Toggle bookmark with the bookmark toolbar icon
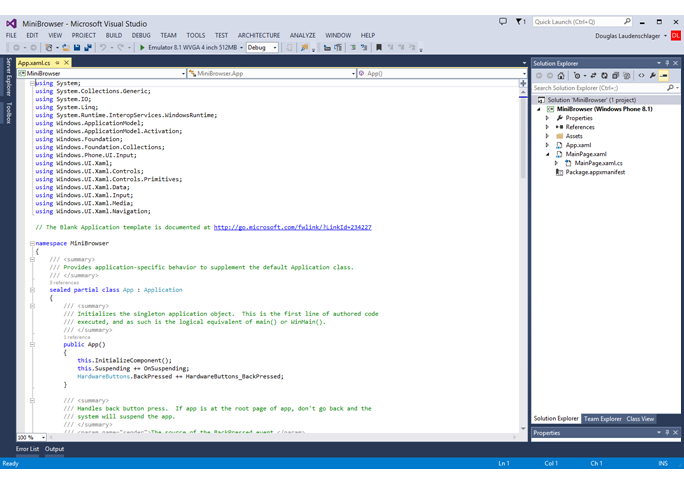The height and width of the screenshot is (484, 684). pos(379,48)
